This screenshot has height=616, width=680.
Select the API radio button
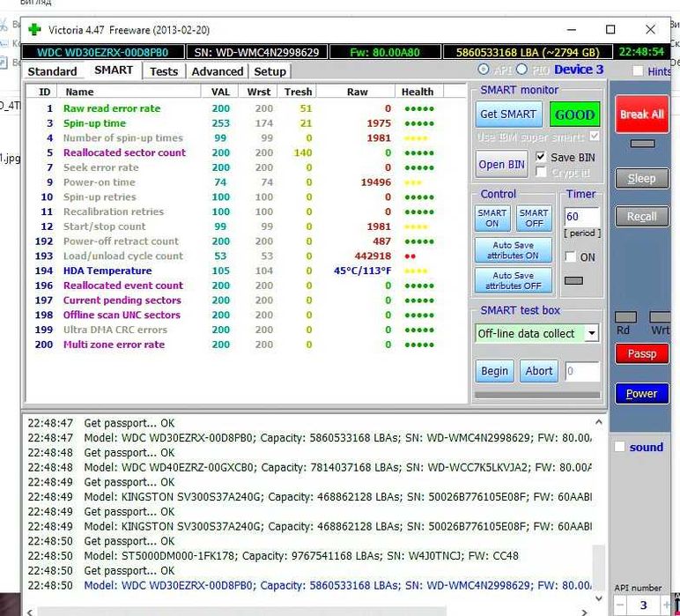tap(483, 70)
